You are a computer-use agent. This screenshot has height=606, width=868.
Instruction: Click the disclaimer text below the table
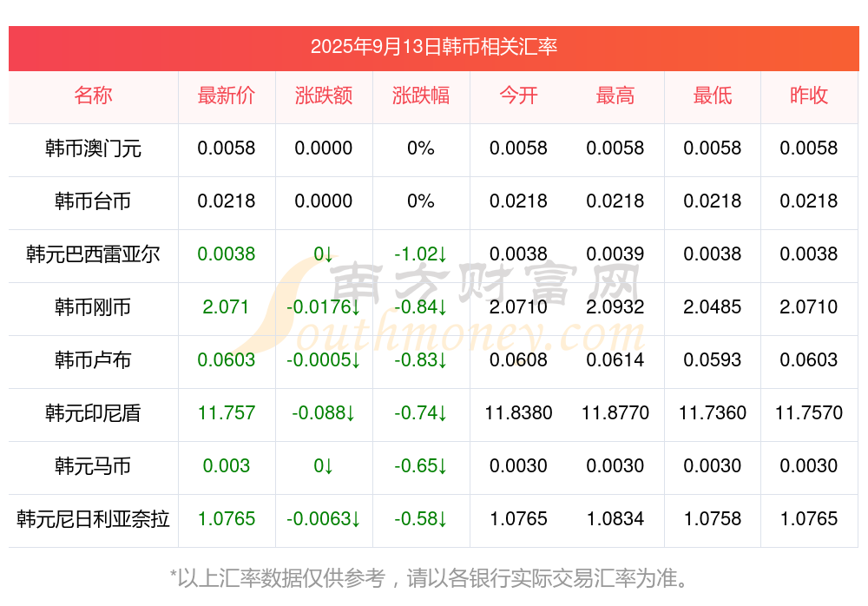pos(430,579)
